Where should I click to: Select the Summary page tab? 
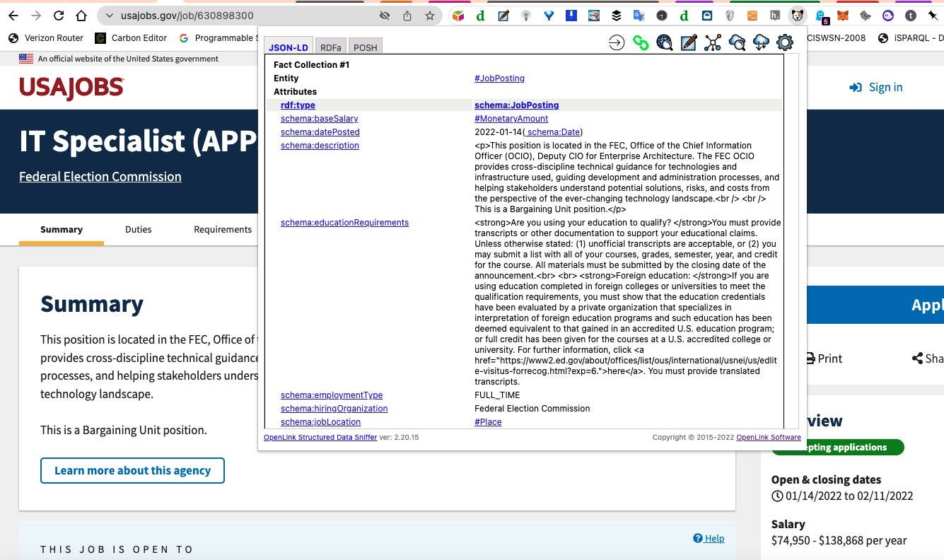62,229
